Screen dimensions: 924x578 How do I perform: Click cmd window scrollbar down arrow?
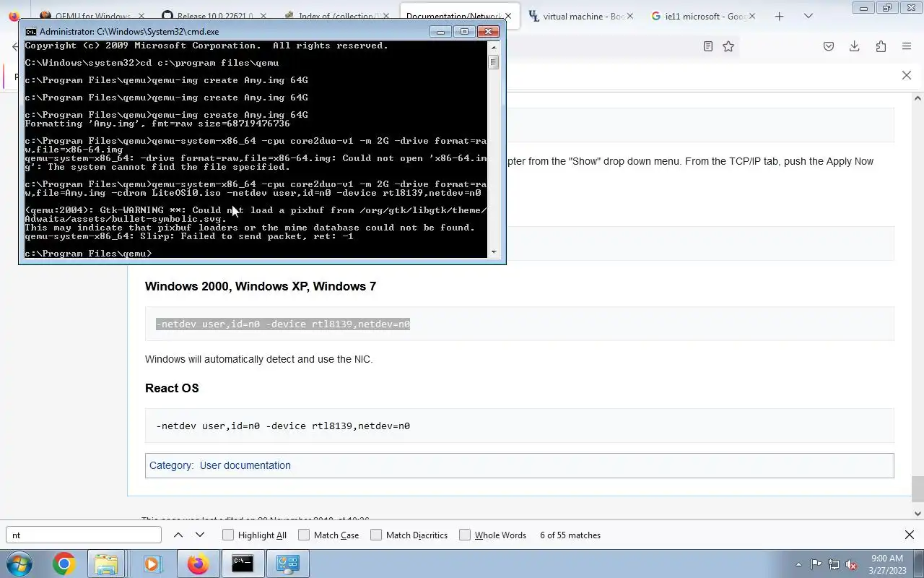pos(494,251)
